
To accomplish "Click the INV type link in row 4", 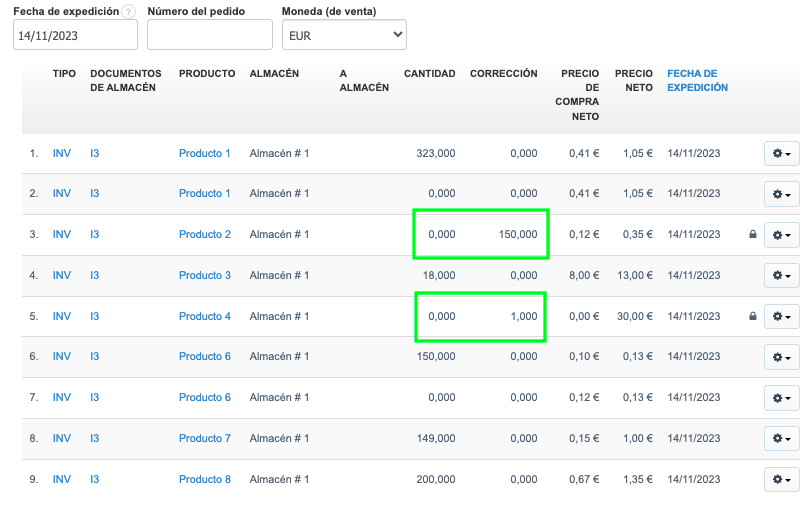I will coord(62,276).
